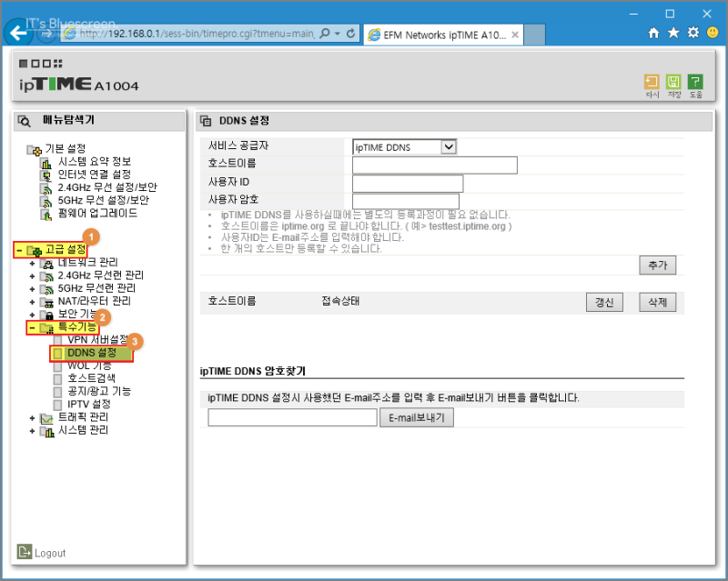Click the orange 다시 (reload) icon
This screenshot has width=728, height=581.
point(652,82)
